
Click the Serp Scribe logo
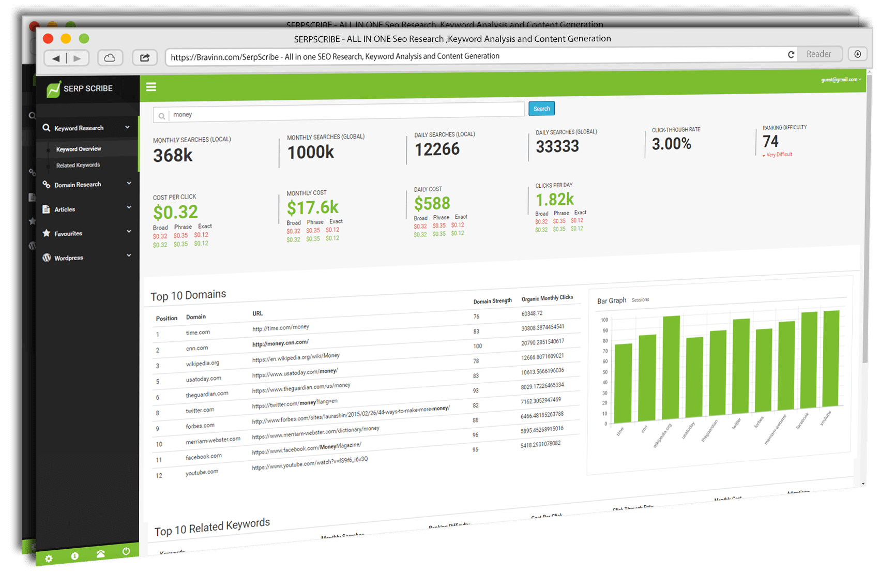pos(80,89)
